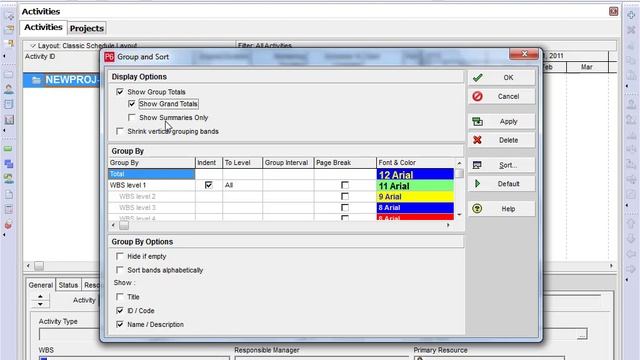
Task: Click the P6 icon in Group and Sort title bar
Action: point(109,57)
